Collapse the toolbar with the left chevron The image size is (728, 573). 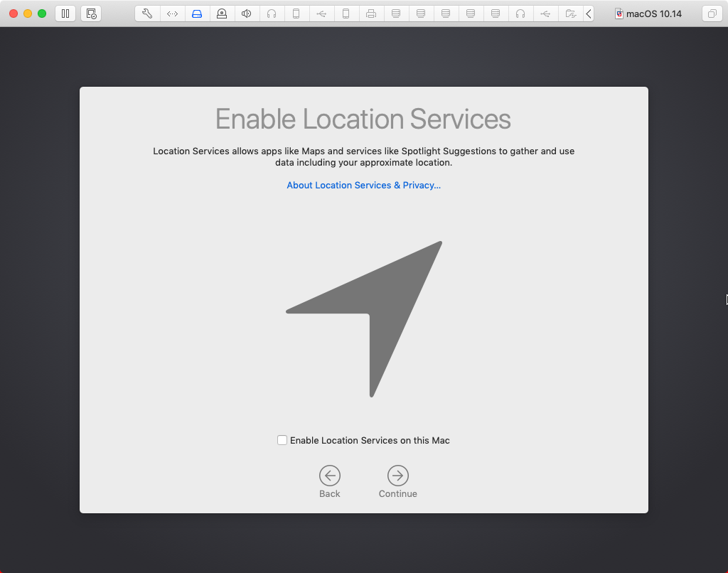pyautogui.click(x=588, y=13)
